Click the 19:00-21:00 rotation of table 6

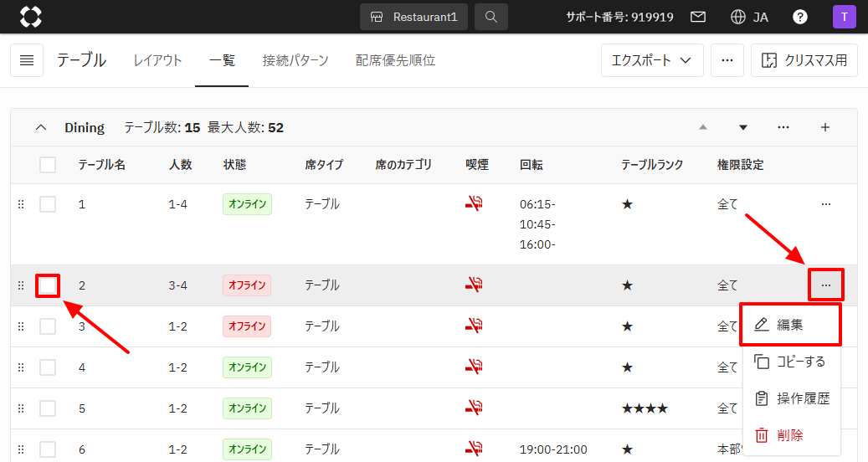click(x=553, y=449)
